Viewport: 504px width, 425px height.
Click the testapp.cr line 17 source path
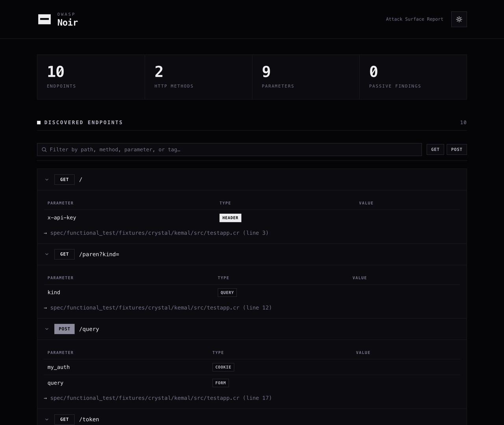tap(161, 398)
